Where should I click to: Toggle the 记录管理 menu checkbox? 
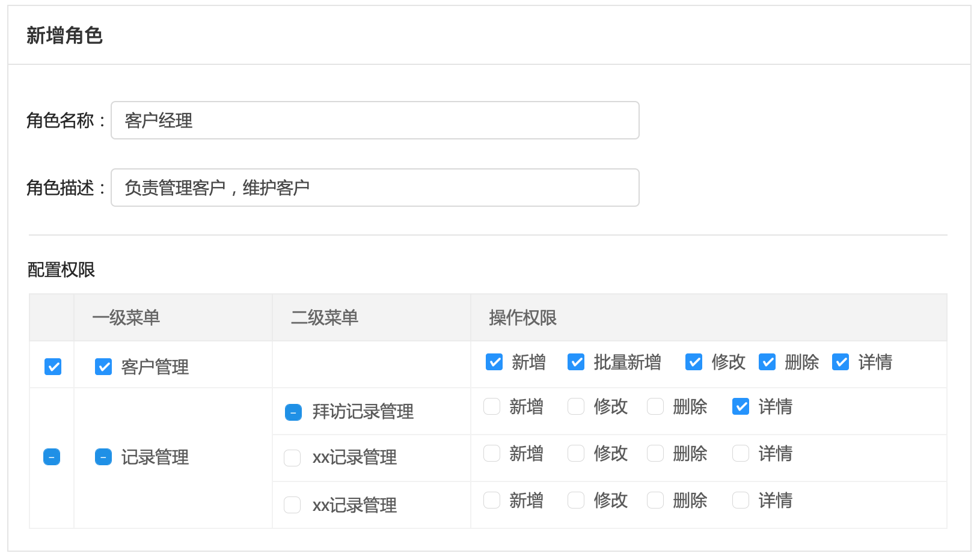[x=103, y=457]
